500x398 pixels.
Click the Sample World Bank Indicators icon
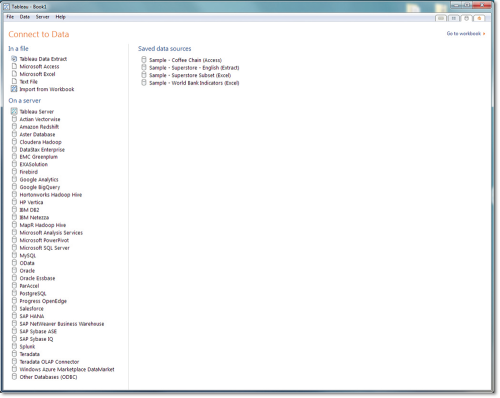144,83
